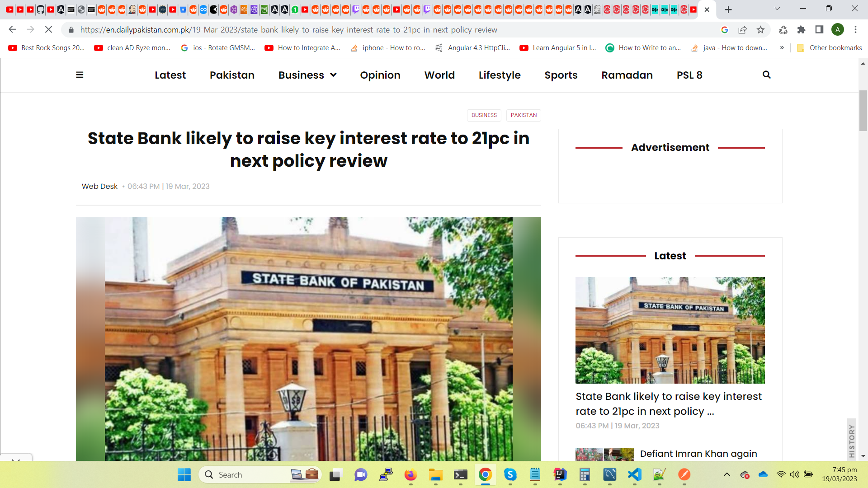The image size is (868, 488).
Task: Open a new browser tab with plus
Action: pyautogui.click(x=728, y=9)
